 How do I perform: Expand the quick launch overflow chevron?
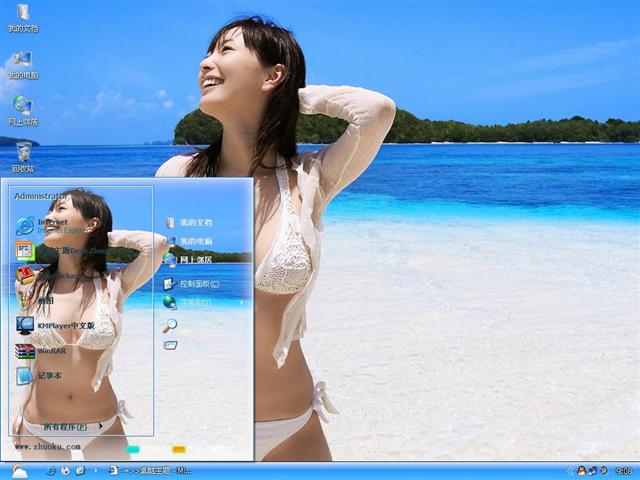coord(96,471)
